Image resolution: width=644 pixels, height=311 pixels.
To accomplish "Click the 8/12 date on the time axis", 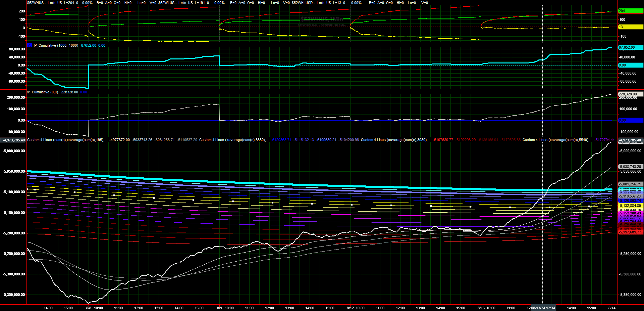I will click(350, 308).
